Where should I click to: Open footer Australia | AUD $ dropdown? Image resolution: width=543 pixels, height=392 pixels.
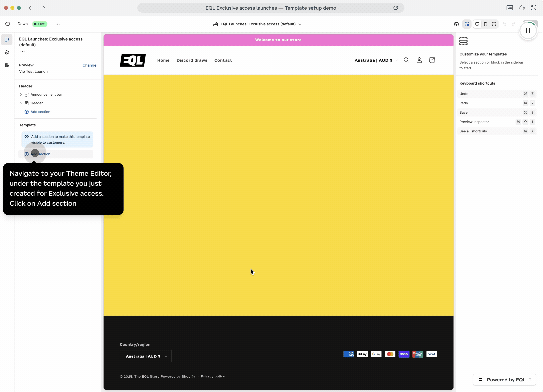[x=146, y=356]
